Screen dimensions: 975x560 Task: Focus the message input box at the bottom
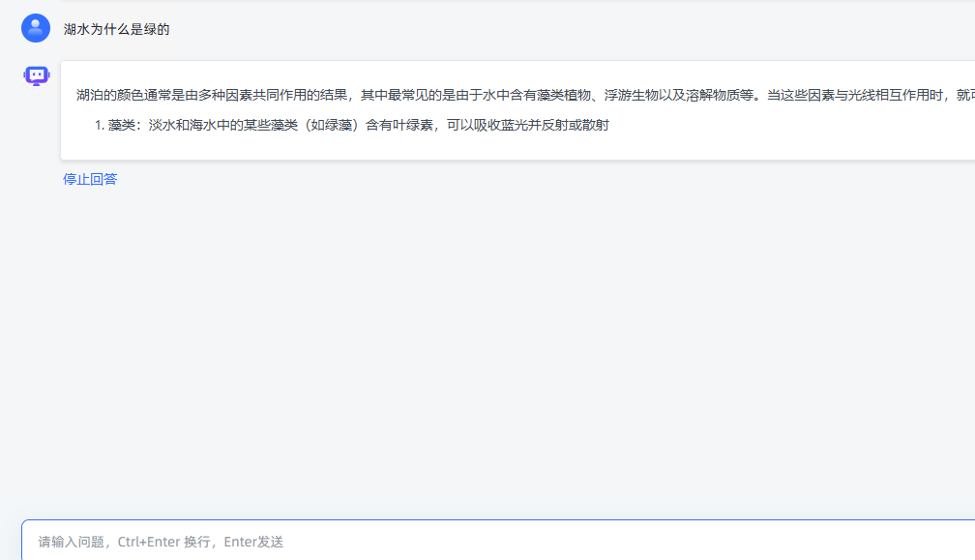(387, 542)
